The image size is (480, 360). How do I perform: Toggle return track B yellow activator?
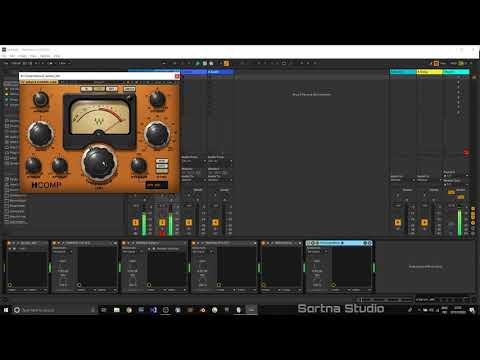[x=424, y=222]
